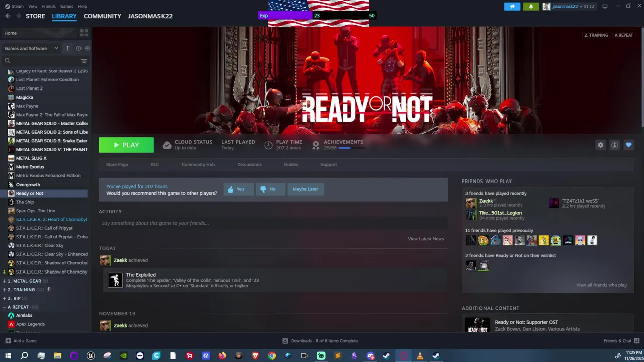Image resolution: width=644 pixels, height=362 pixels.
Task: Open the Downloads status bar entry
Action: [x=320, y=341]
